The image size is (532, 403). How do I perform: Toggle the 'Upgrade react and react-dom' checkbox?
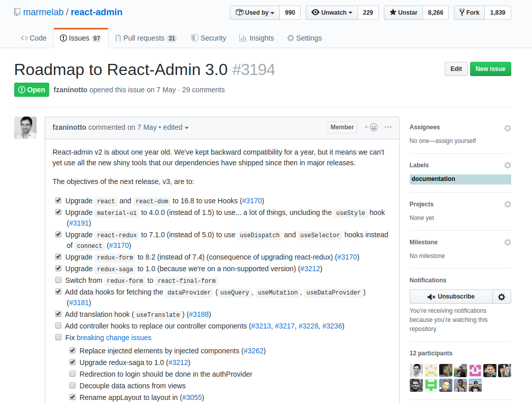coord(58,200)
